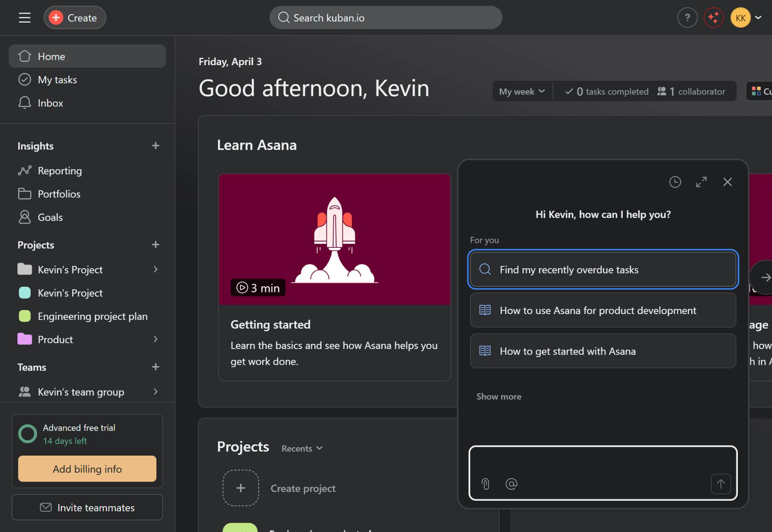Click the free trial progress ring
Image resolution: width=772 pixels, height=532 pixels.
pos(28,434)
